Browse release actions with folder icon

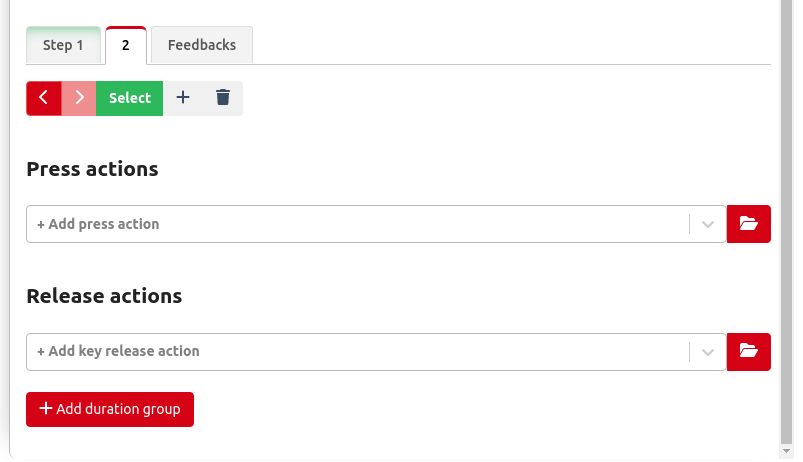pyautogui.click(x=748, y=351)
